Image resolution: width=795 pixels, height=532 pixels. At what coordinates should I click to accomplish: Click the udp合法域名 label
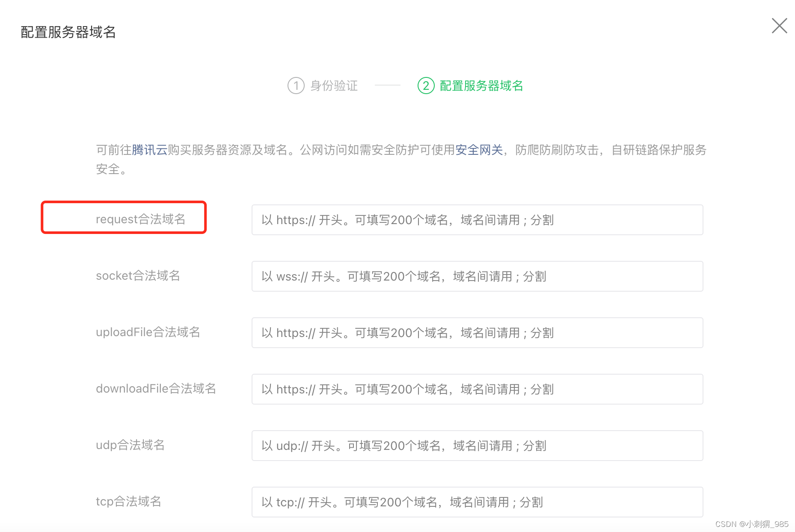(130, 445)
